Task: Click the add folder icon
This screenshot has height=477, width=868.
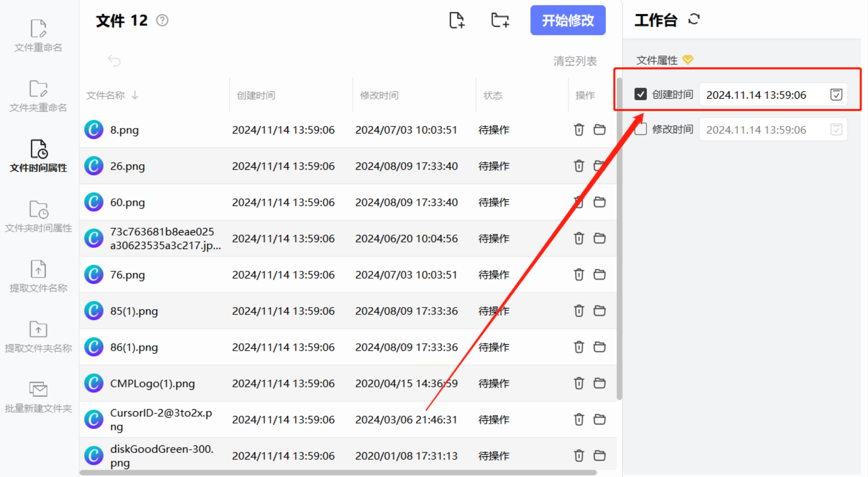Action: [500, 20]
